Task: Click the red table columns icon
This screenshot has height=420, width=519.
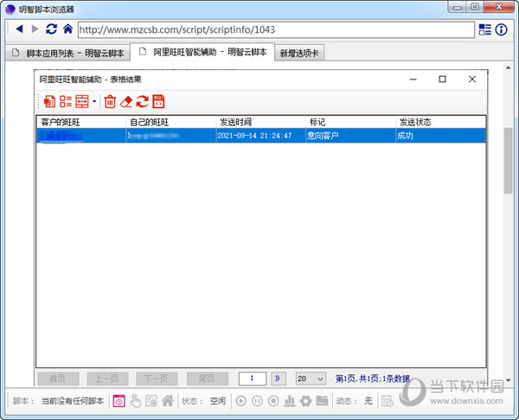Action: click(x=82, y=101)
